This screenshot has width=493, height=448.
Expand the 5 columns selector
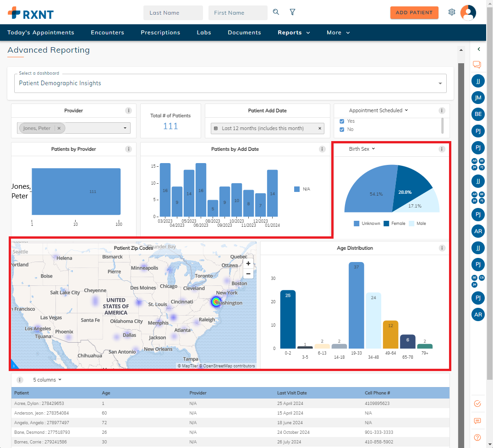47,380
